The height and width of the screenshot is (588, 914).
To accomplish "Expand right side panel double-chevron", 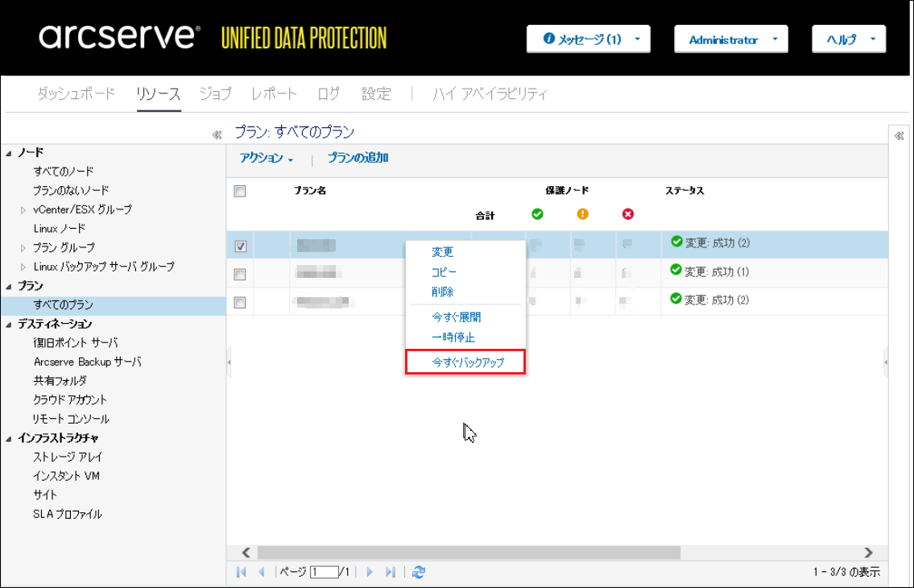I will 899,136.
